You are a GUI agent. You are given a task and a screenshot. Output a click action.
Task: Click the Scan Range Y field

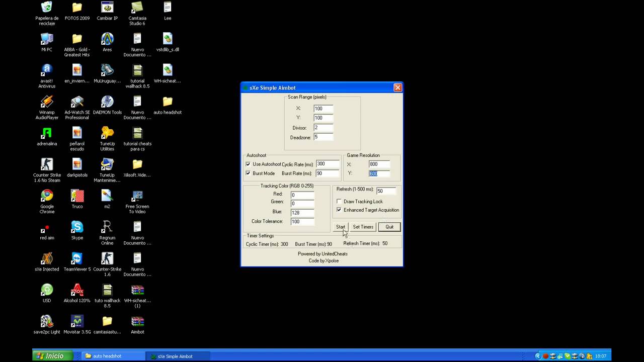pos(323,118)
